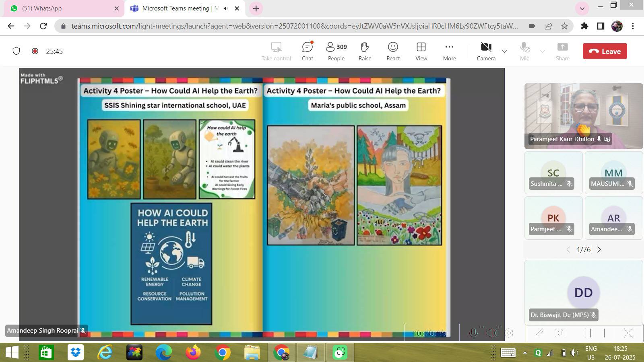Unmute the Mic
Viewport: 644px width, 362px height.
click(x=524, y=51)
